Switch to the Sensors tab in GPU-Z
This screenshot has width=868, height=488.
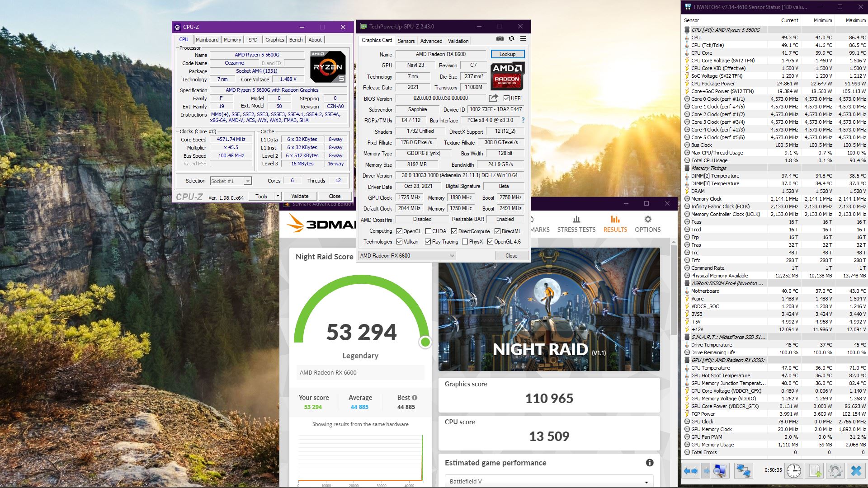coord(406,41)
